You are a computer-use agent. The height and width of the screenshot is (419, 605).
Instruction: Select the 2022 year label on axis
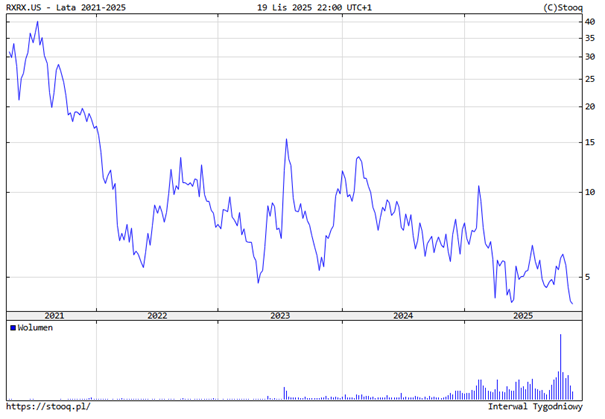(x=157, y=315)
